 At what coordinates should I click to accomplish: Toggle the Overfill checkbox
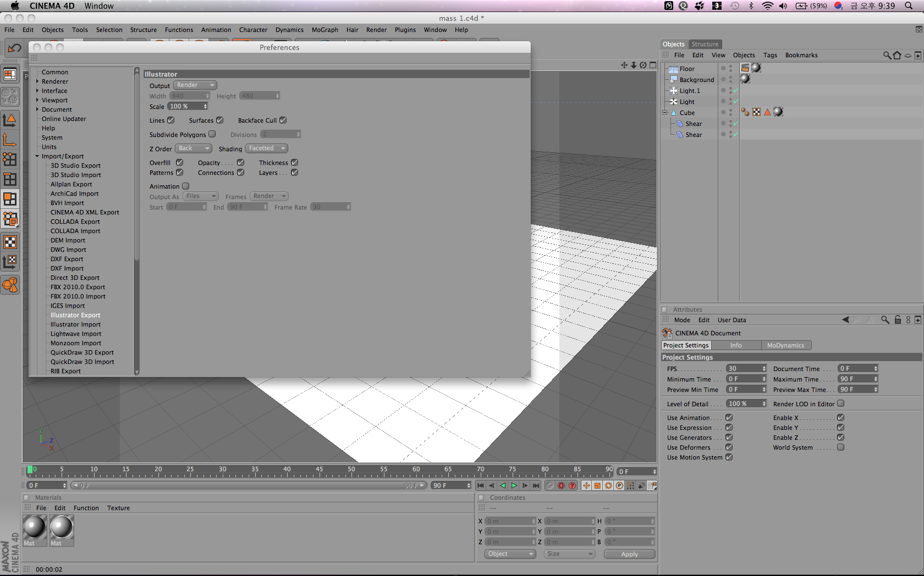[180, 163]
